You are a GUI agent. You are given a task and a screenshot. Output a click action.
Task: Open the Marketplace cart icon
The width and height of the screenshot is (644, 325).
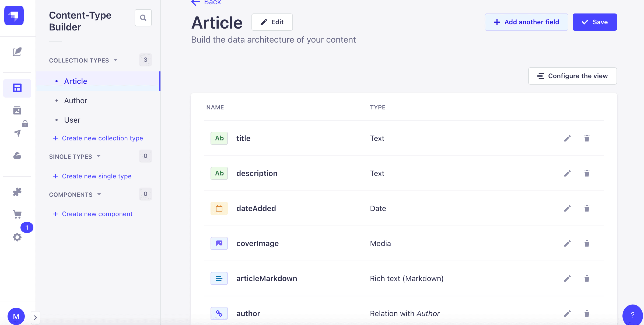[17, 214]
